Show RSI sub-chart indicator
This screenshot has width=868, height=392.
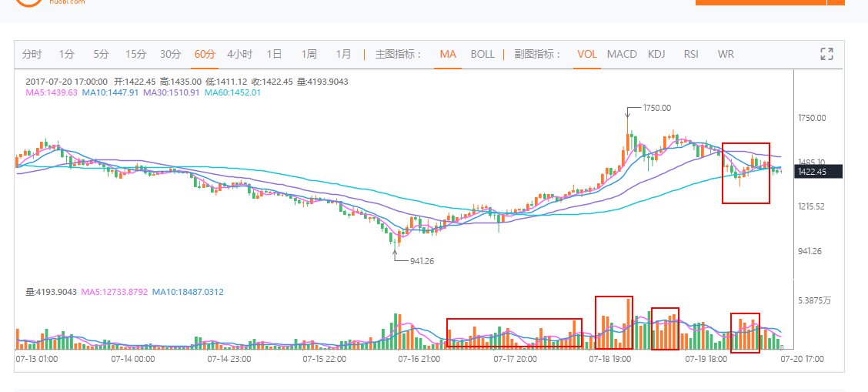tap(691, 54)
